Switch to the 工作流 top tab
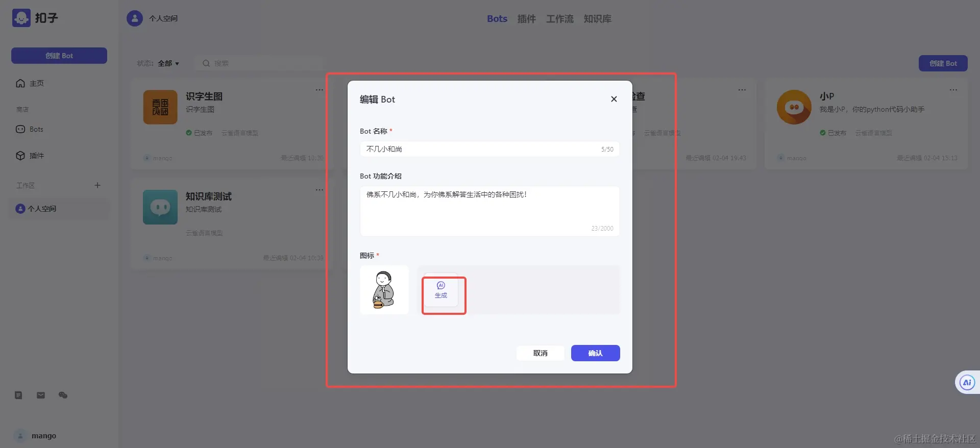980x448 pixels. click(559, 19)
